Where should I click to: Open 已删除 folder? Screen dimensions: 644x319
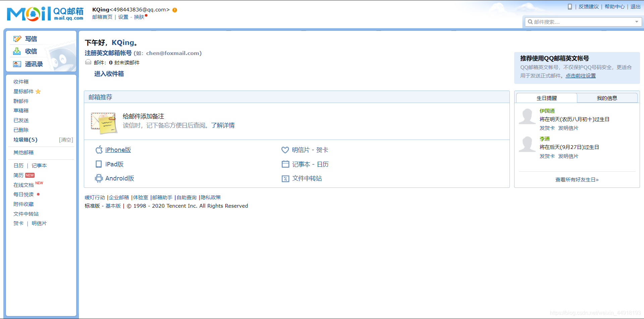click(x=21, y=130)
